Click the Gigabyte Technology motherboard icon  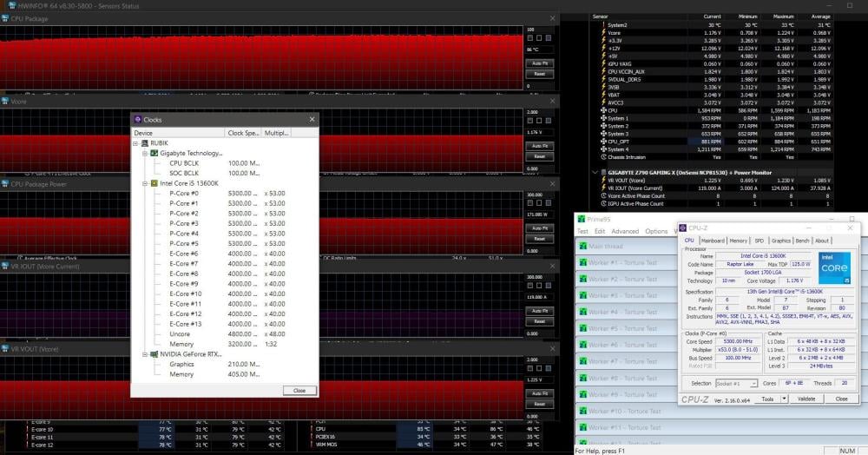click(155, 153)
